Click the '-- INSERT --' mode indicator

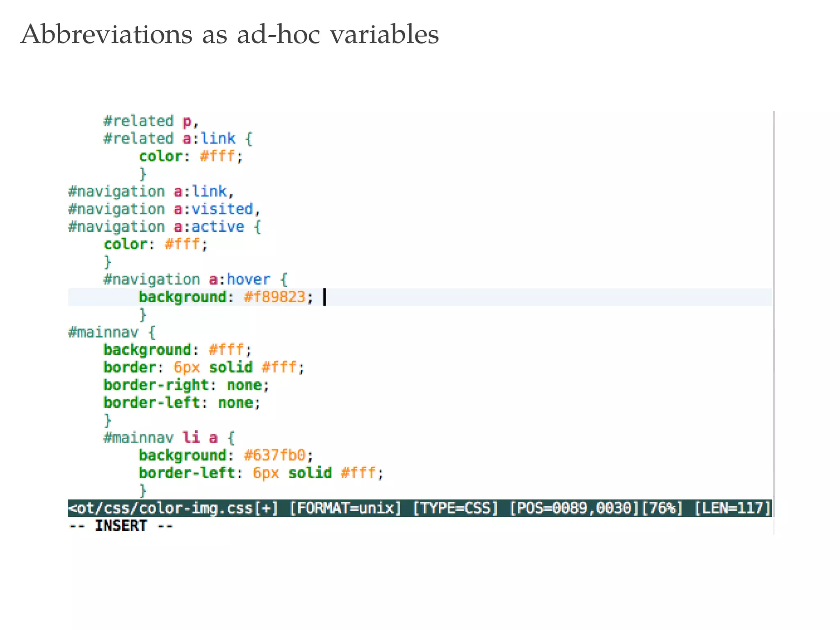121,526
